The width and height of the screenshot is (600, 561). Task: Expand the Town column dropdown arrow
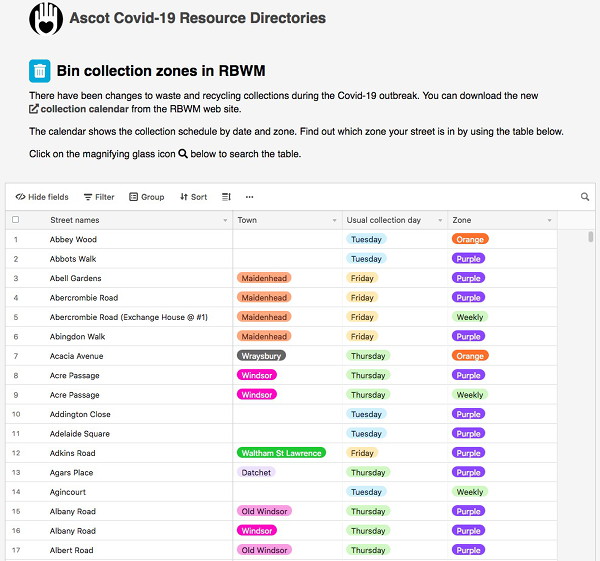pos(334,220)
